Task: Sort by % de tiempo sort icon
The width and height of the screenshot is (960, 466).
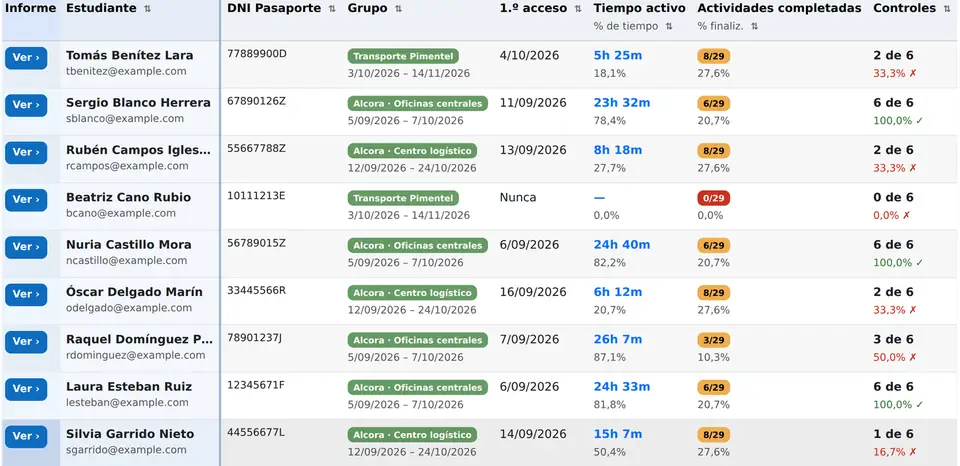Action: 669,26
